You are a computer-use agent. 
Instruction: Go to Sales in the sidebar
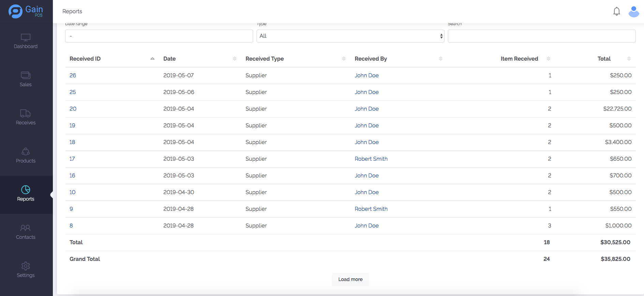pyautogui.click(x=26, y=76)
